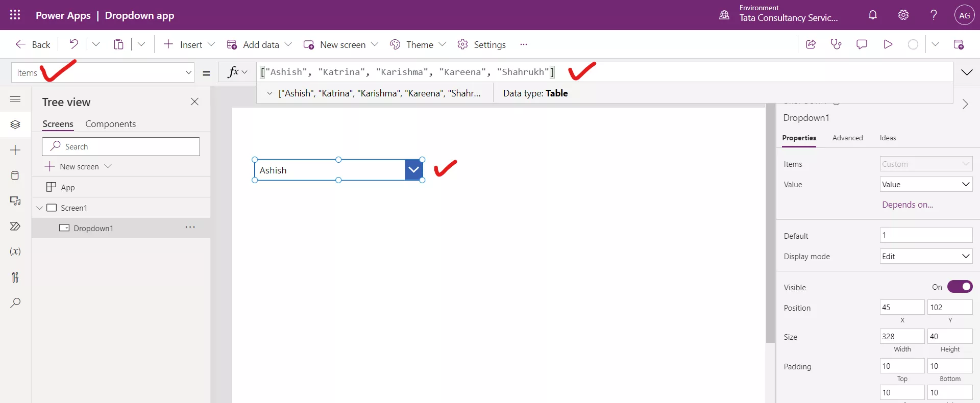
Task: Click the Share icon
Action: [811, 44]
